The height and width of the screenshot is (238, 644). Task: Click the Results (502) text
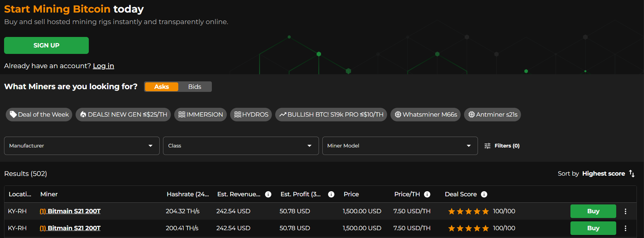(x=25, y=174)
